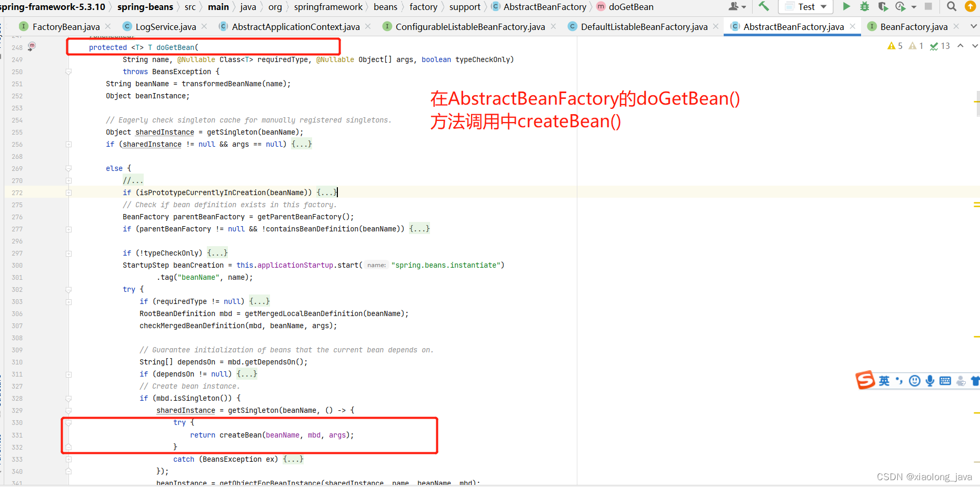The image size is (980, 487).
Task: Collapse the try block on line 302
Action: pyautogui.click(x=68, y=289)
